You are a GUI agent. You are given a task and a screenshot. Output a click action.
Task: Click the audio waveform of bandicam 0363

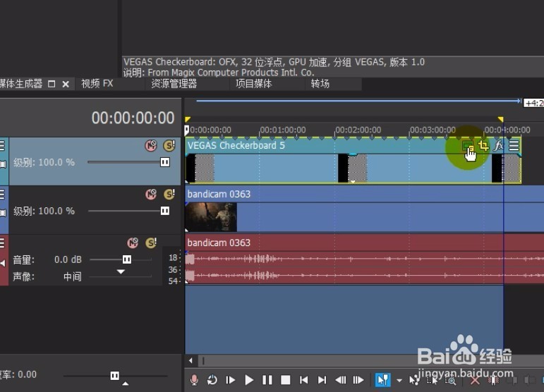pos(364,267)
